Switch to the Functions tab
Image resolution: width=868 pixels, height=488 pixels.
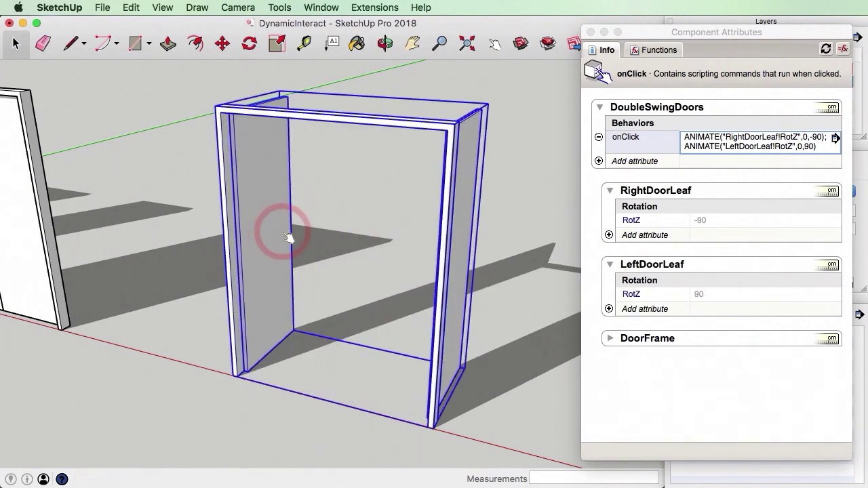tap(653, 50)
